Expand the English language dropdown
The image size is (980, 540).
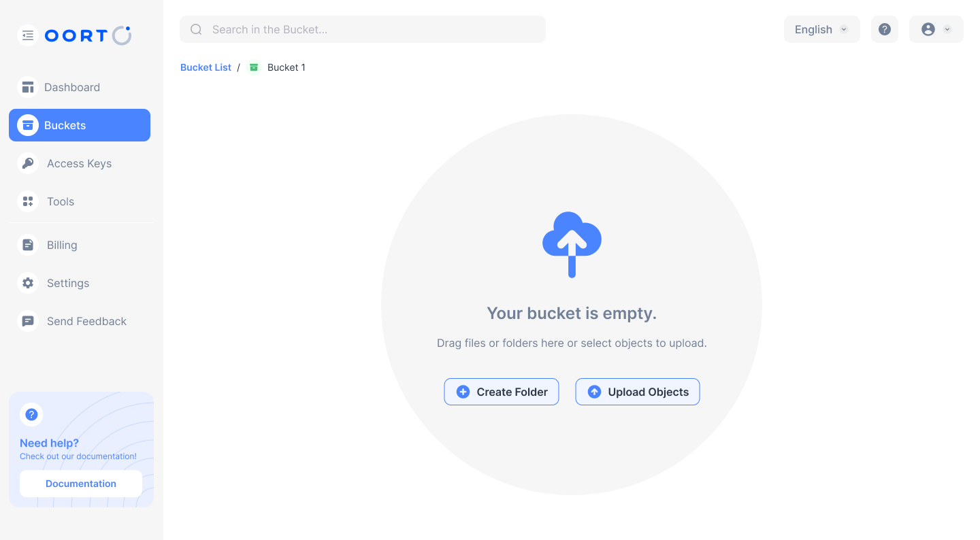[x=821, y=29]
